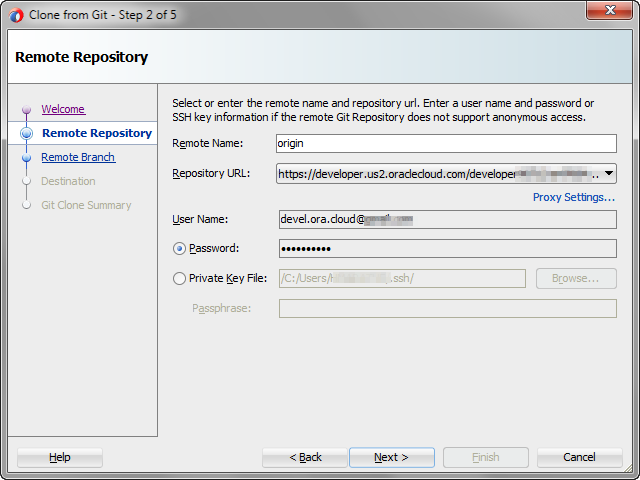Image resolution: width=640 pixels, height=480 pixels.
Task: Go to the Welcome step
Action: tap(63, 109)
